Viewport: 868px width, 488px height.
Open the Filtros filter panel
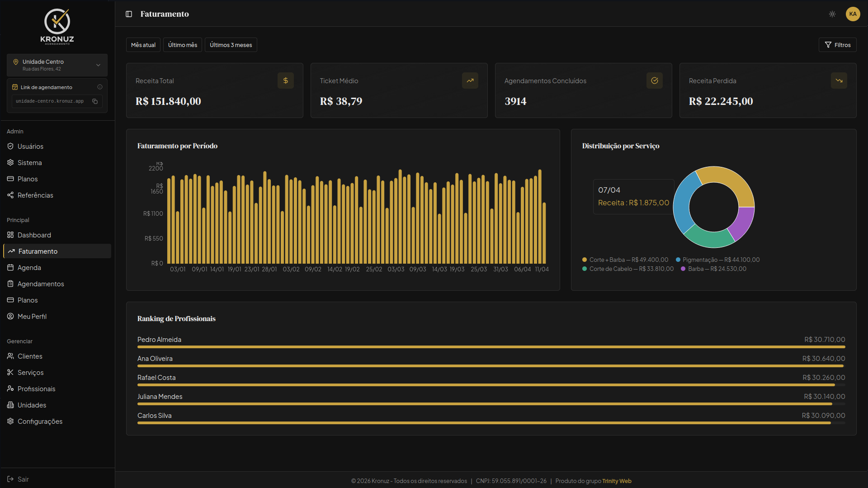tap(837, 45)
